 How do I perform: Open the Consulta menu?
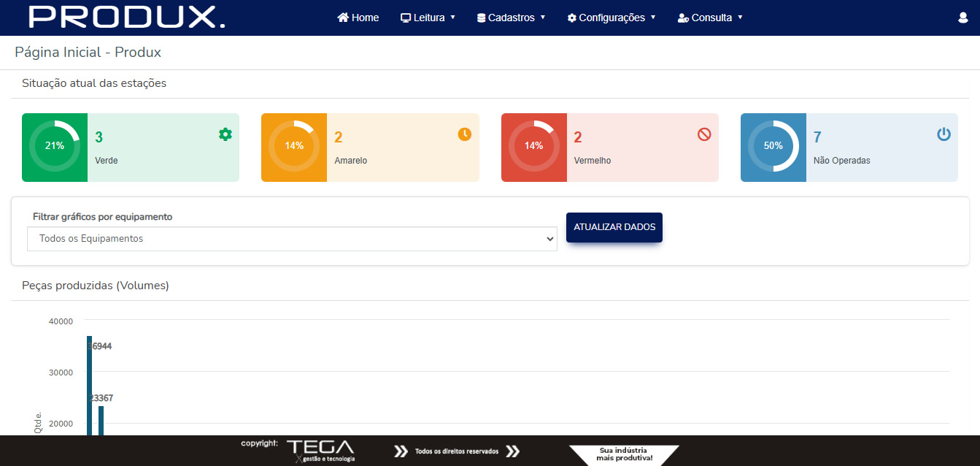[x=711, y=18]
